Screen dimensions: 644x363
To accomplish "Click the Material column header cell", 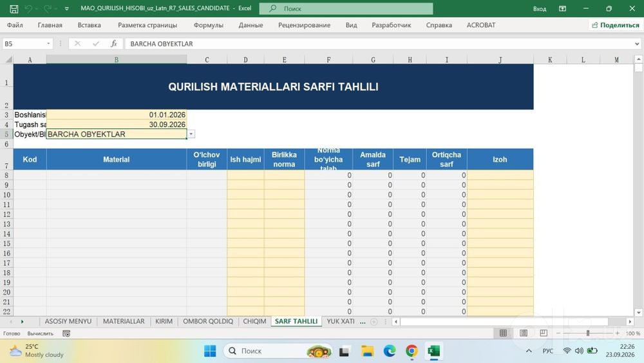I will pos(116,159).
